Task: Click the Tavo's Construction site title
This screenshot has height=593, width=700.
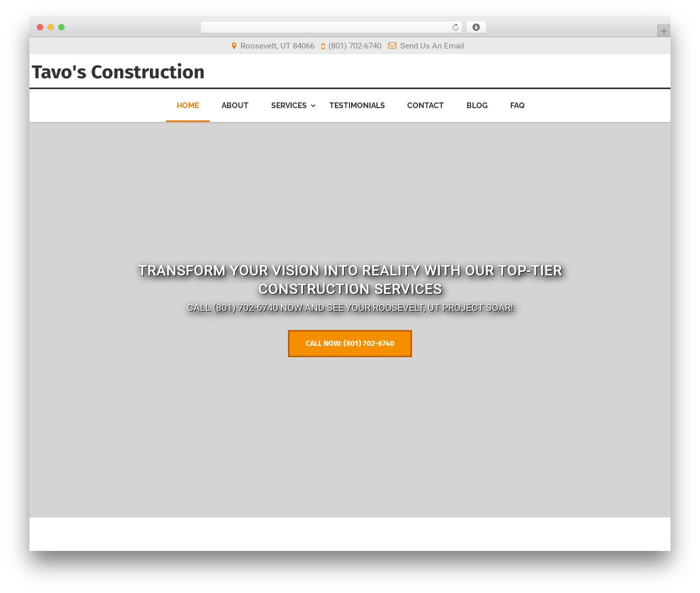Action: pos(118,72)
